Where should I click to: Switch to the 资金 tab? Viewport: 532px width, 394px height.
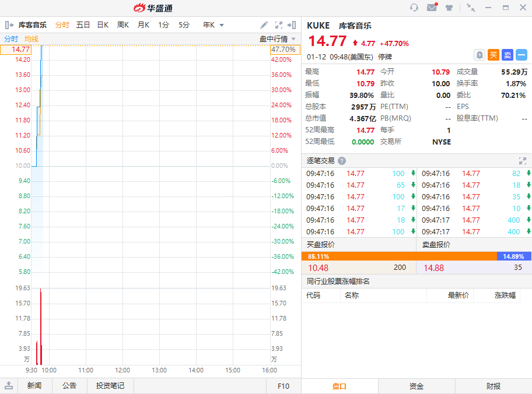coord(416,386)
